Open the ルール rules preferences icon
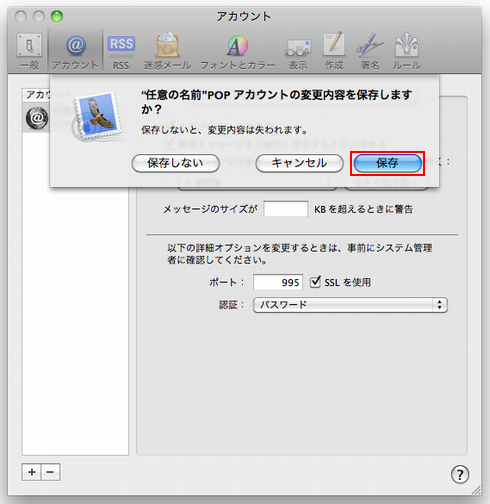 point(406,51)
